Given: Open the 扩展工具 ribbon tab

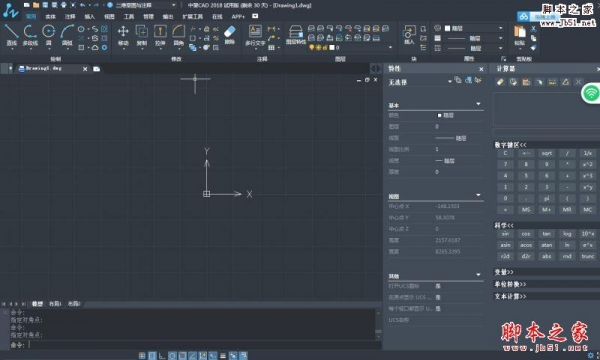Looking at the screenshot, I should [x=192, y=16].
